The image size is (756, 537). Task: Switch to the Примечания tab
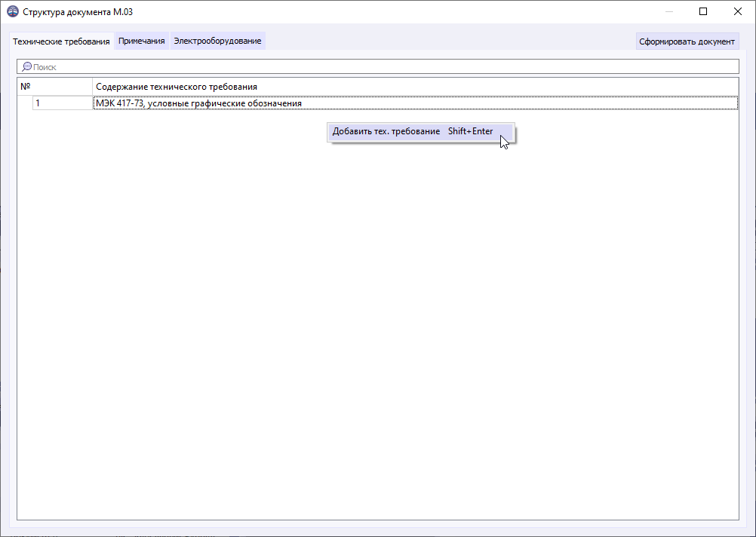[x=140, y=41]
